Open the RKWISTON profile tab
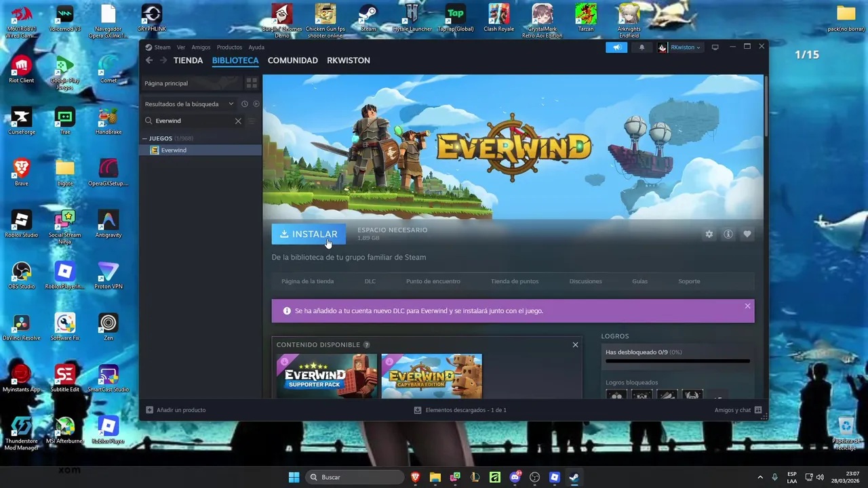This screenshot has height=488, width=868. (349, 60)
